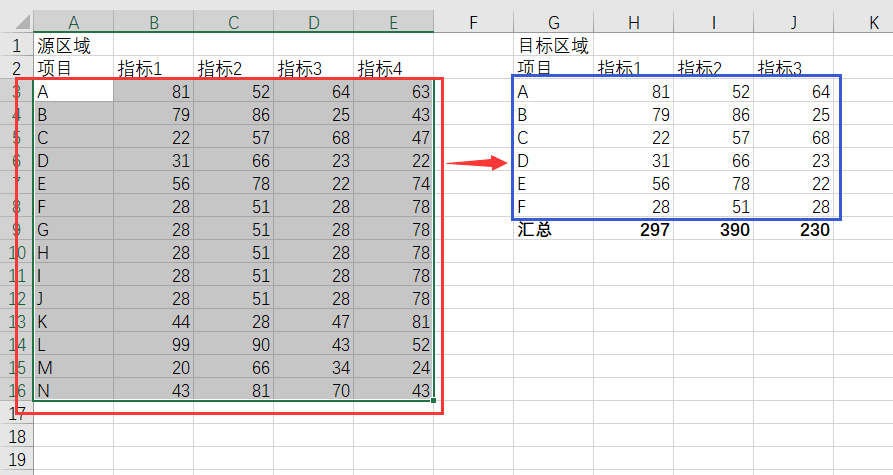Click 指标1 header in column B

pos(154,68)
